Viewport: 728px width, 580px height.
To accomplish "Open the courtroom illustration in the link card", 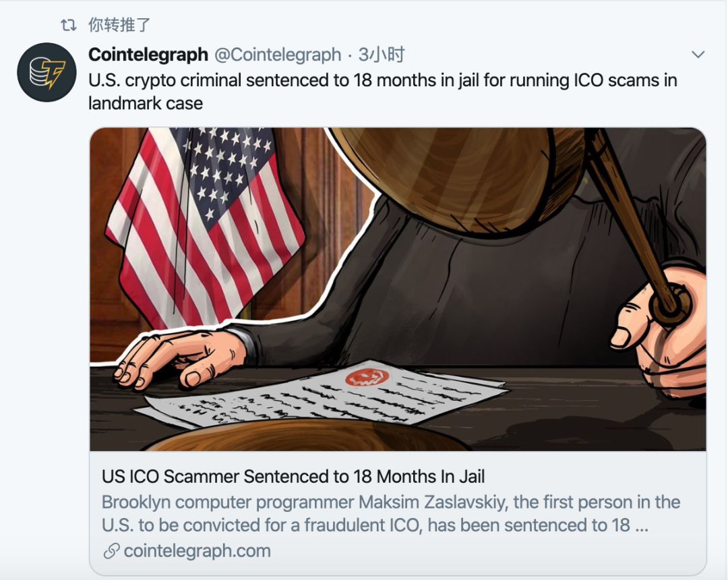I will [x=398, y=289].
